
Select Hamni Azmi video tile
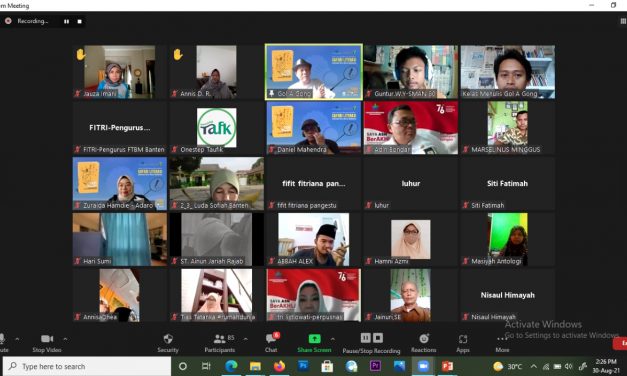(x=411, y=240)
